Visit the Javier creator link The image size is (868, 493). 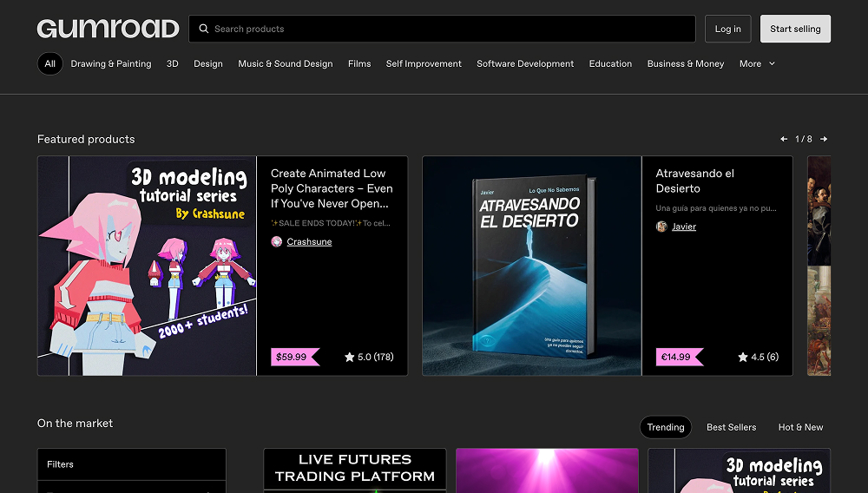coord(684,227)
